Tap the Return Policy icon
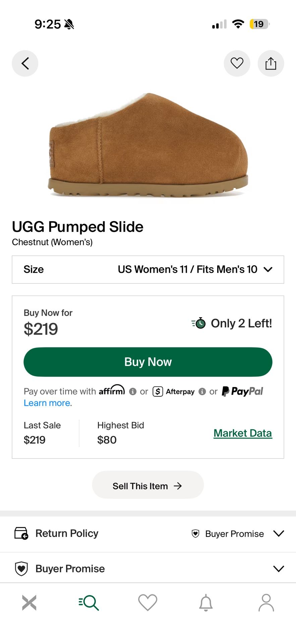 (21, 533)
